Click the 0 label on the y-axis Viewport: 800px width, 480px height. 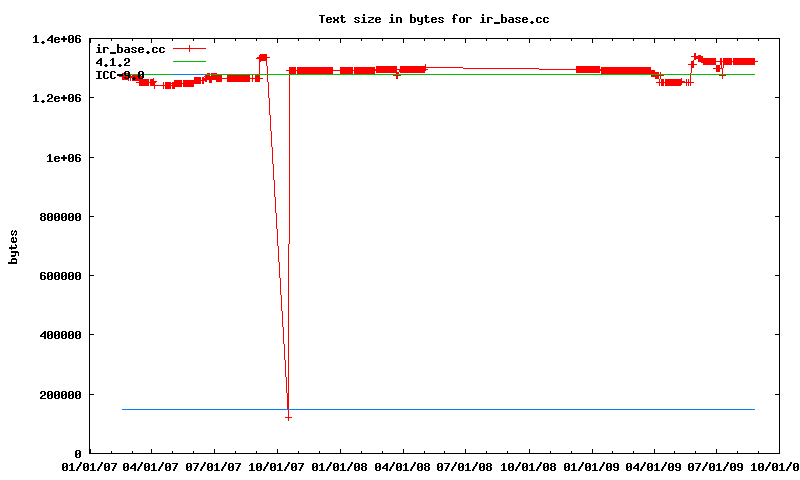coord(77,454)
